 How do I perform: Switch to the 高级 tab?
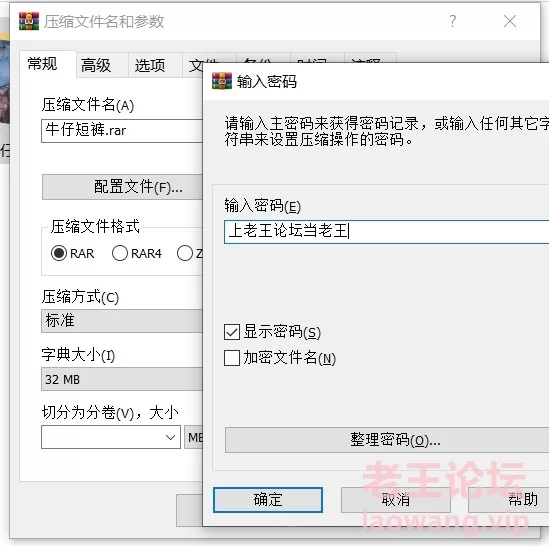click(x=96, y=65)
